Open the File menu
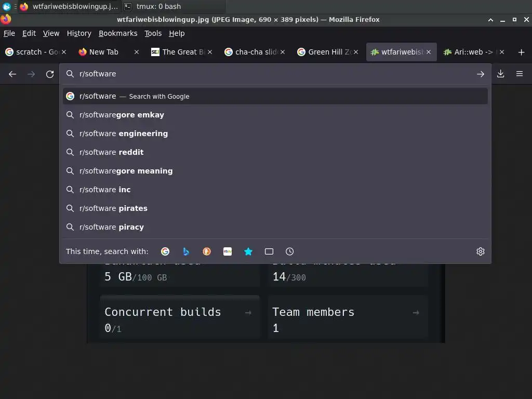532x399 pixels. 9,33
